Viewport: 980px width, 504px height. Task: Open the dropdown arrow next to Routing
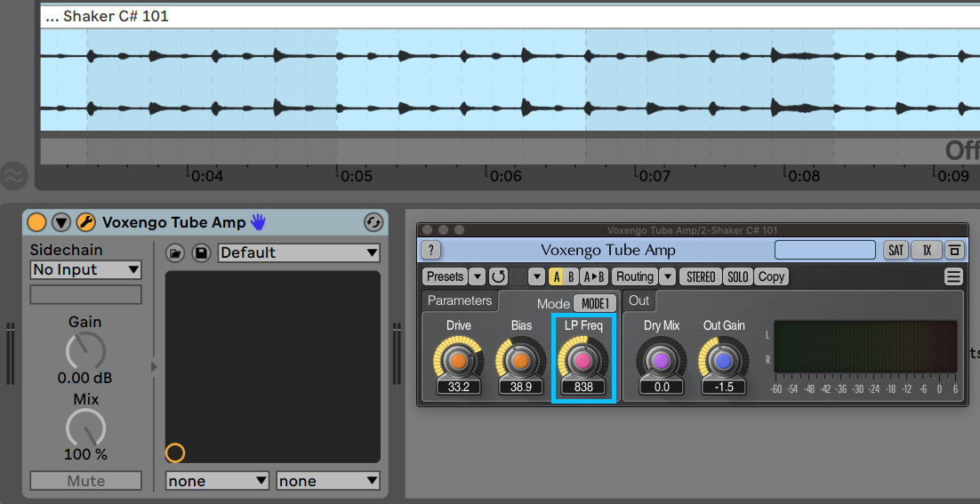668,276
